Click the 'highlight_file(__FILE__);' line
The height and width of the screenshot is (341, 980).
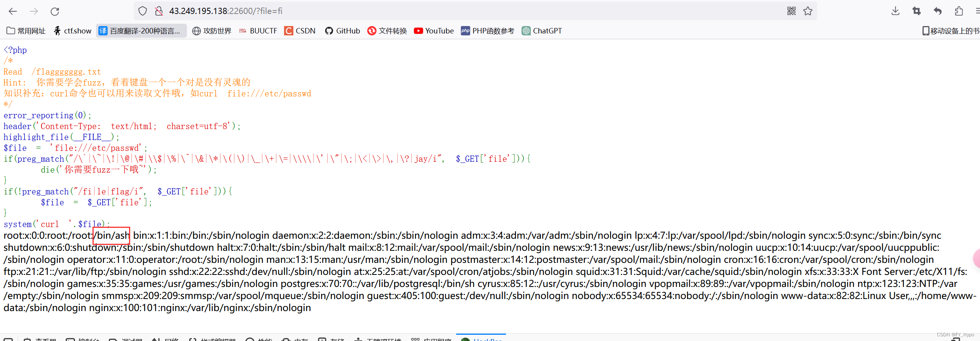click(x=61, y=137)
